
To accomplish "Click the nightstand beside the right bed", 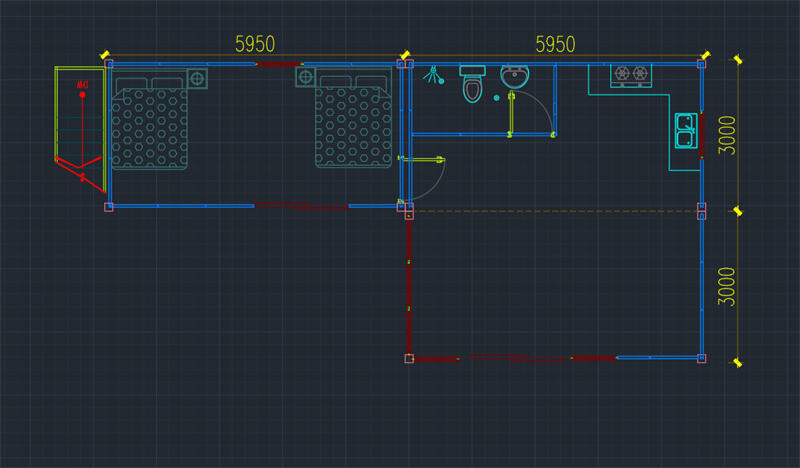I will coord(305,77).
